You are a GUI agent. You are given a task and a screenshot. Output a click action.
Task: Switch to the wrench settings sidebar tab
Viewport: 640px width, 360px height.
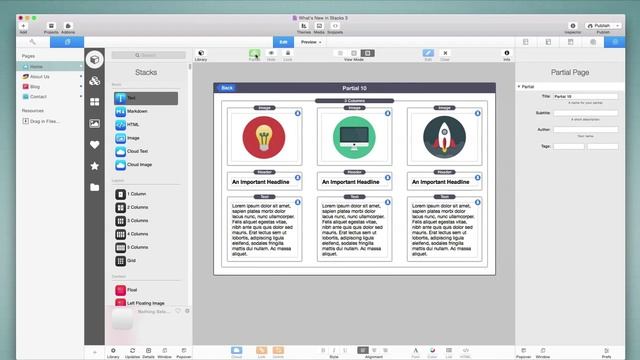(33, 42)
